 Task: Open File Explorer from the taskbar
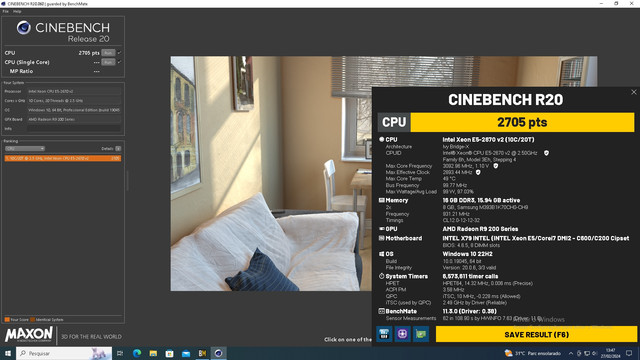153,353
